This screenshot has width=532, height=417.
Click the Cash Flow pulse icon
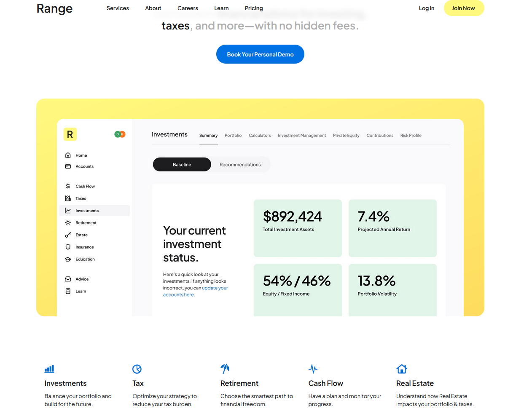point(313,369)
